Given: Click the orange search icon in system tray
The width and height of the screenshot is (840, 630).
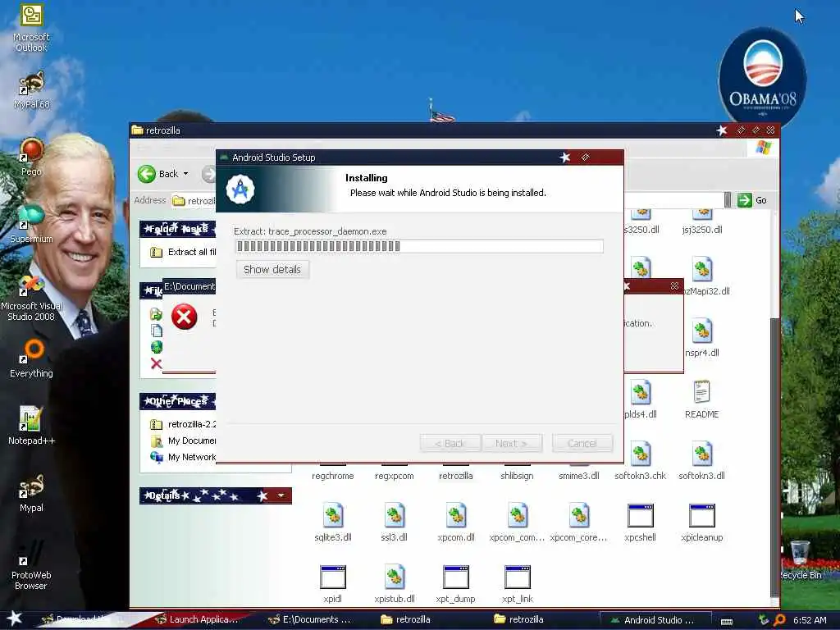Looking at the screenshot, I should tap(779, 620).
